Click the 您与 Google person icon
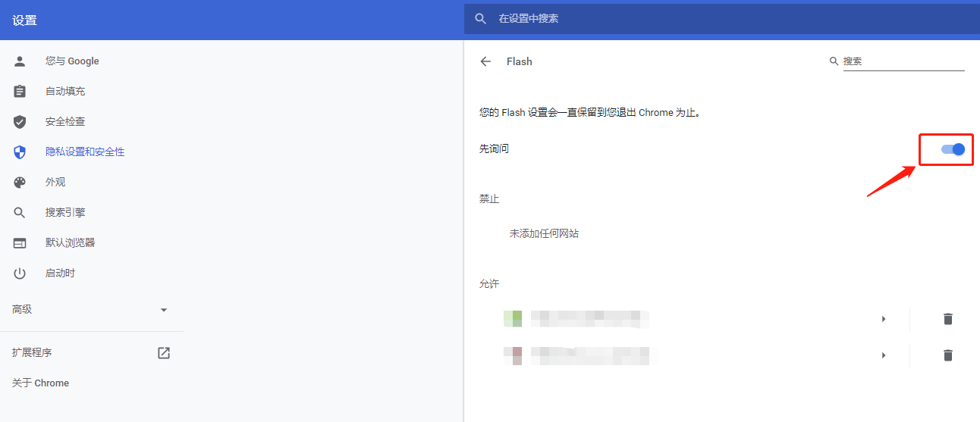 [20, 61]
